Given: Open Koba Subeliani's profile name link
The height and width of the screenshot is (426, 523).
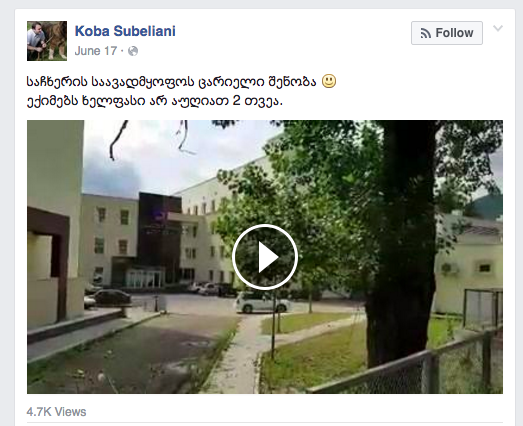Looking at the screenshot, I should [125, 31].
